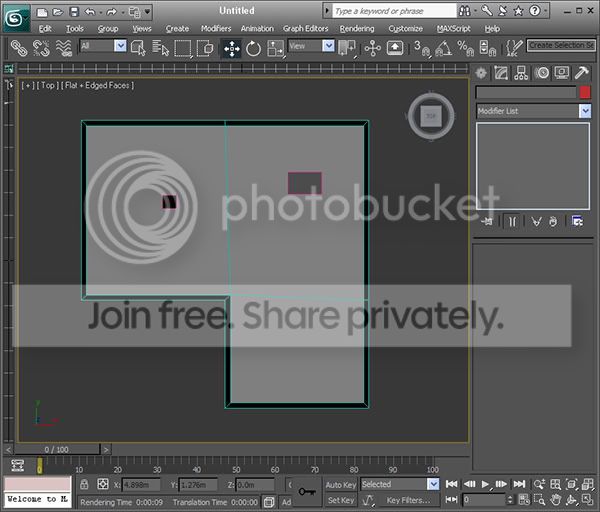Viewport: 600px width, 512px height.
Task: Open a file with the Open File icon
Action: point(58,12)
